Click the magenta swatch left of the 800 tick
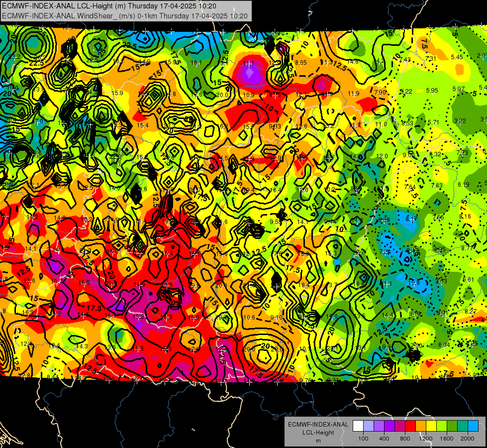This screenshot has width=487, height=448. pos(400,426)
